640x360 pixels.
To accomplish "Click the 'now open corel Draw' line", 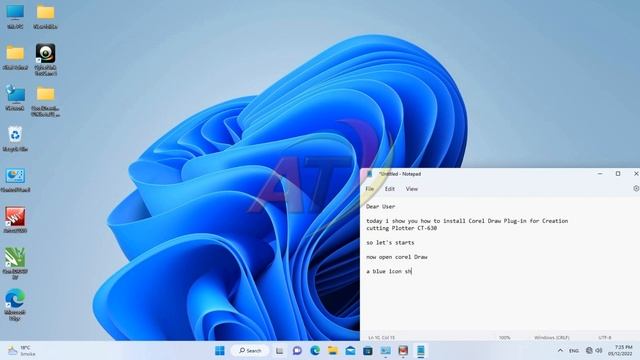I will pos(397,257).
